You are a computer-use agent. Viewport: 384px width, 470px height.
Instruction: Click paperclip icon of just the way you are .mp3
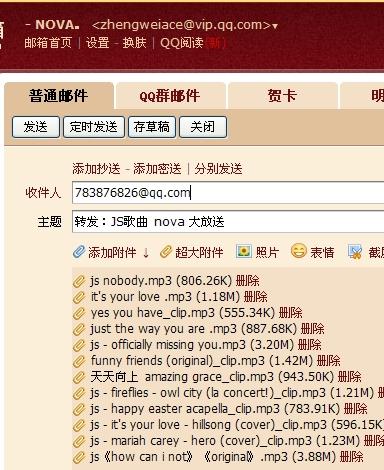click(79, 329)
